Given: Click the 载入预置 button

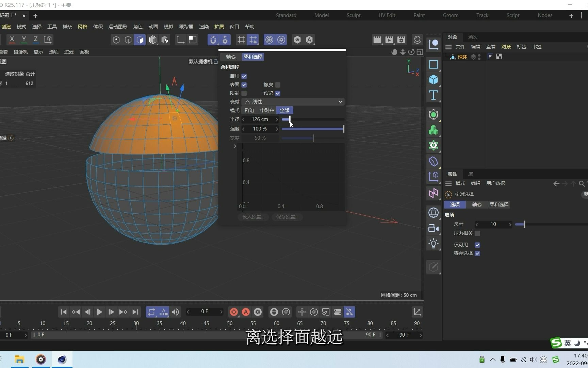Looking at the screenshot, I should (x=252, y=217).
